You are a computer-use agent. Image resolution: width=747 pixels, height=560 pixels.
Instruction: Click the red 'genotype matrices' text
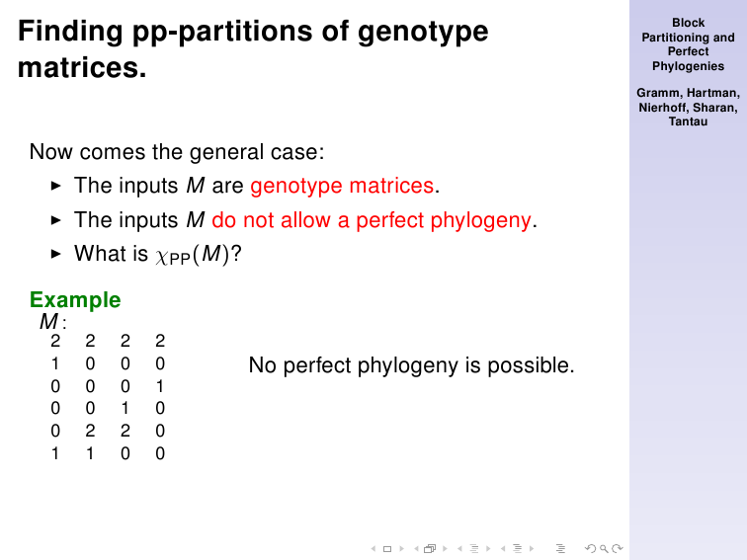point(342,186)
